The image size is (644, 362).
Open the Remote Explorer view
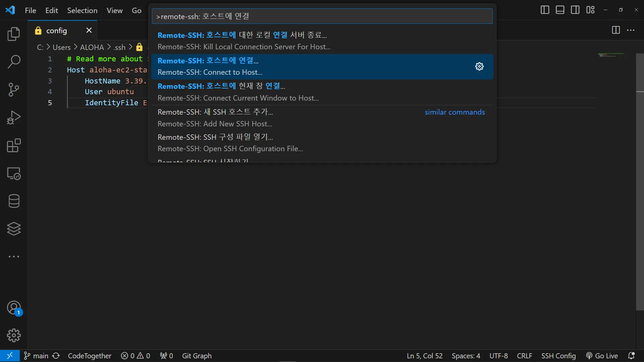[14, 173]
